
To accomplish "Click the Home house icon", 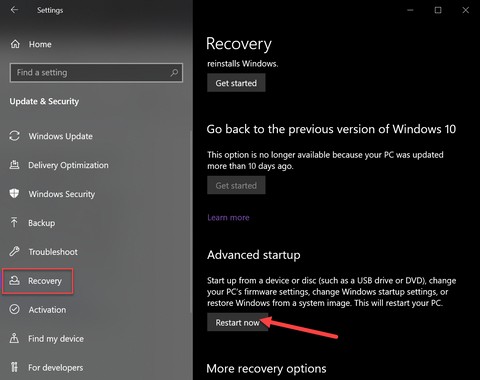I will click(15, 44).
